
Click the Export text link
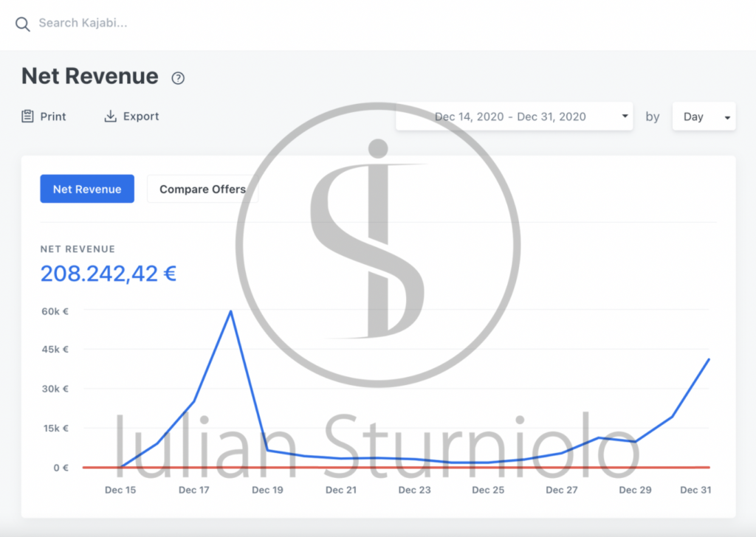[141, 116]
